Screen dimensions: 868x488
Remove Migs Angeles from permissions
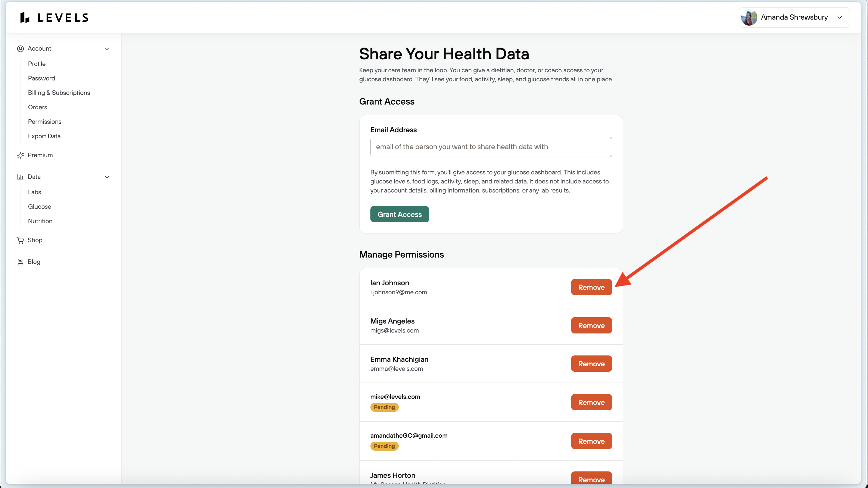coord(591,325)
